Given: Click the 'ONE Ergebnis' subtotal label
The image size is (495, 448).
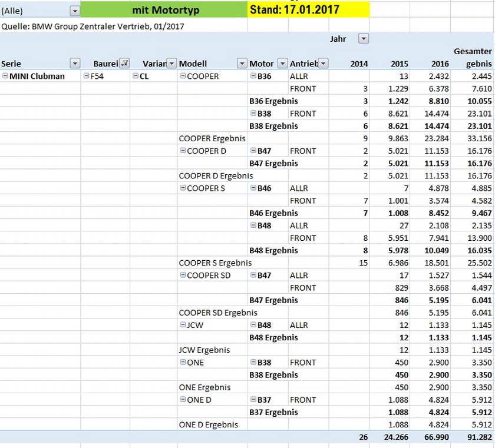Looking at the screenshot, I should [204, 387].
